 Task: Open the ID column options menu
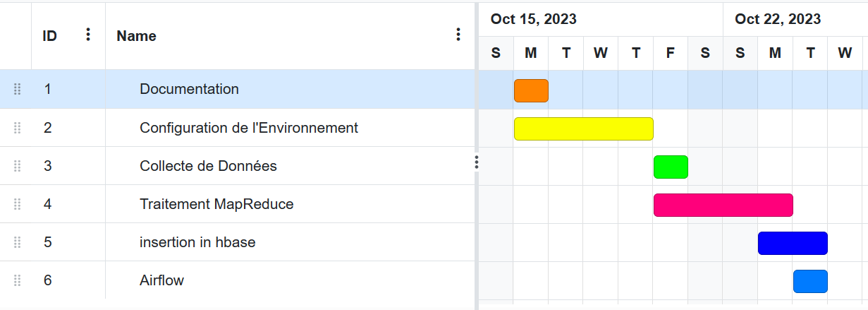pyautogui.click(x=88, y=35)
